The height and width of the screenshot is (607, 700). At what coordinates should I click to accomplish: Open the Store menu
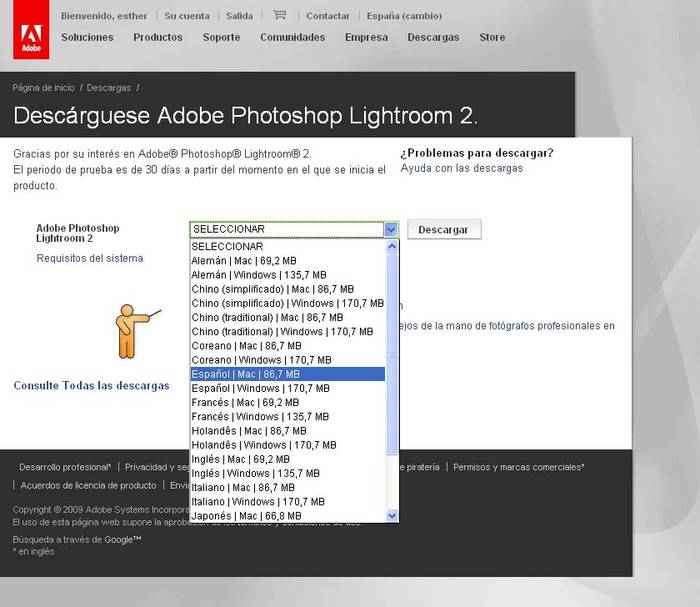(x=492, y=37)
